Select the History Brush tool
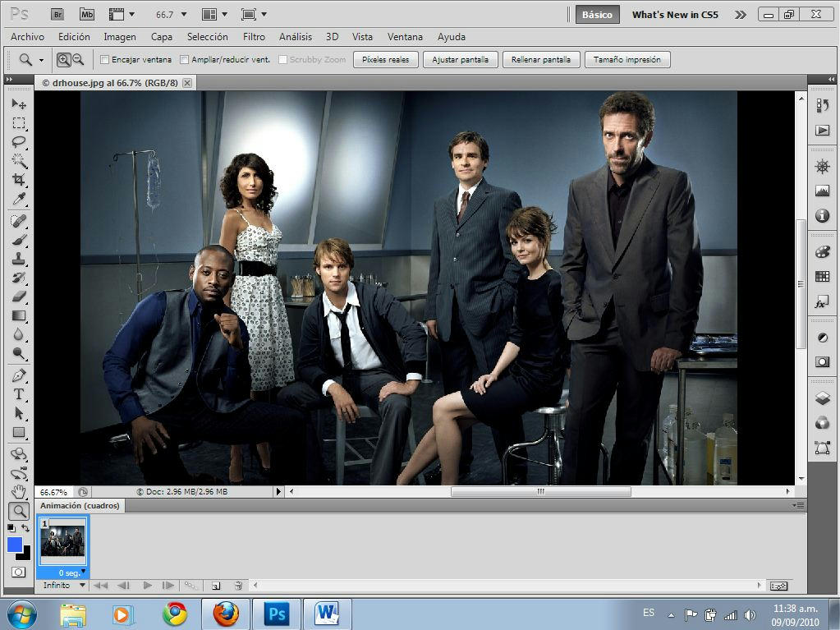 (x=19, y=278)
